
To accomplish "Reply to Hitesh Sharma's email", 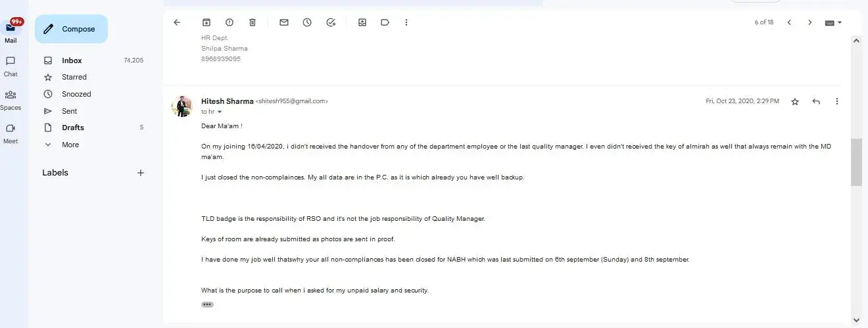I will (x=816, y=101).
